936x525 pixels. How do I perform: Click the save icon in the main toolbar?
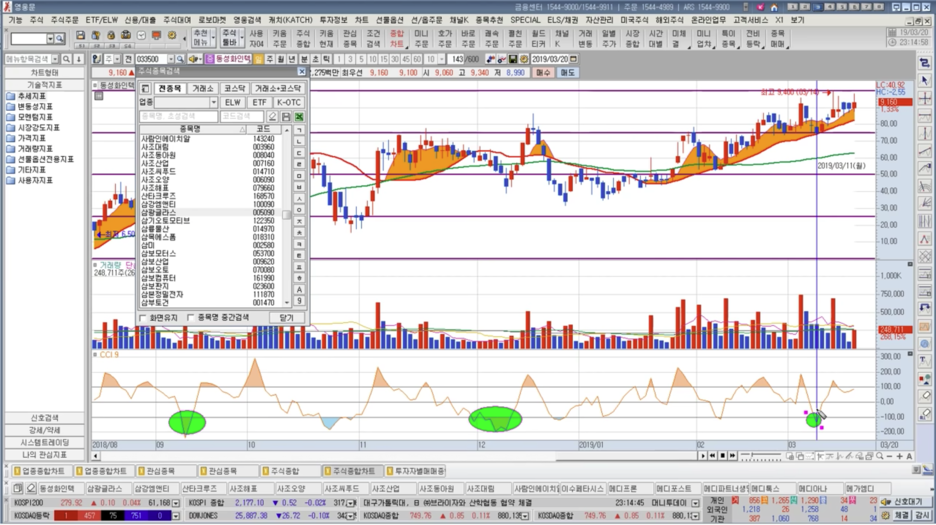81,36
